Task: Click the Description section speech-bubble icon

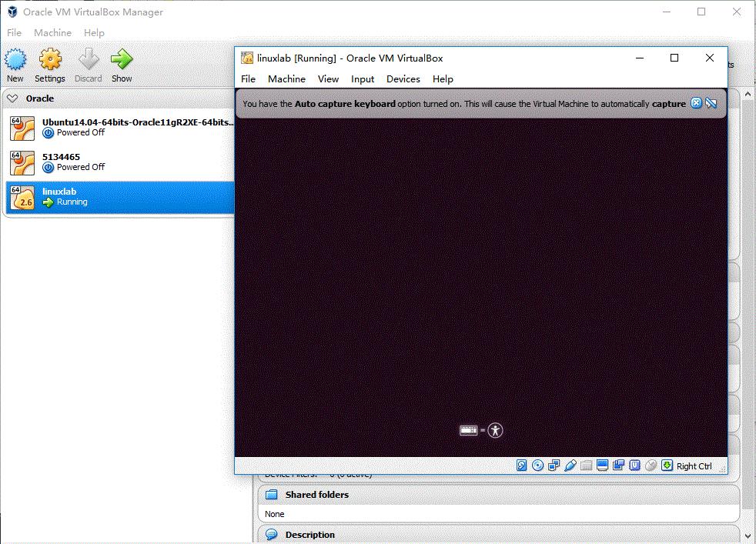Action: click(272, 534)
